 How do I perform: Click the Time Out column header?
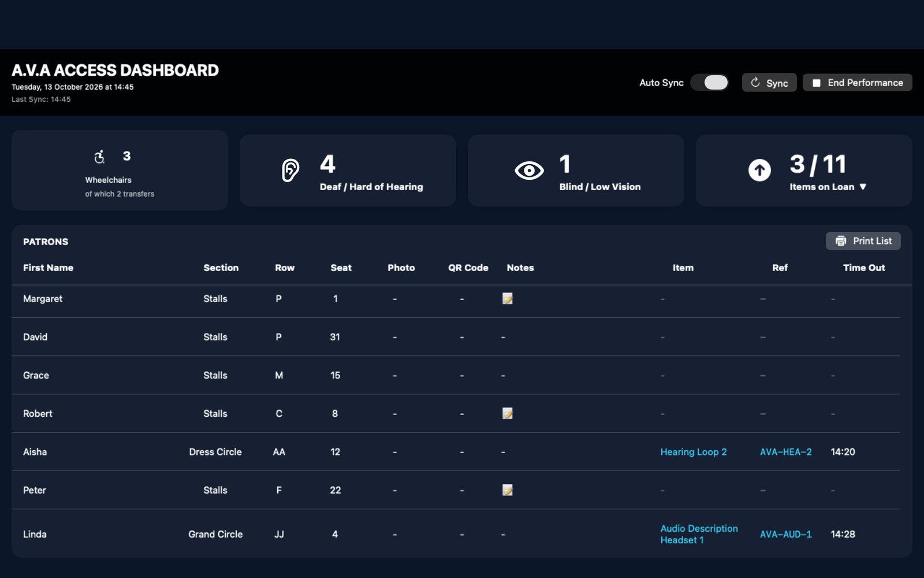864,268
